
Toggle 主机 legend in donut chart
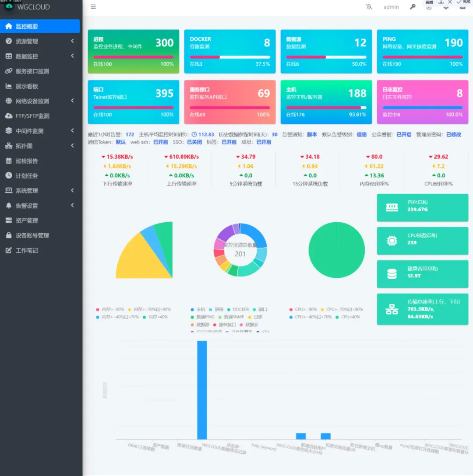click(198, 309)
